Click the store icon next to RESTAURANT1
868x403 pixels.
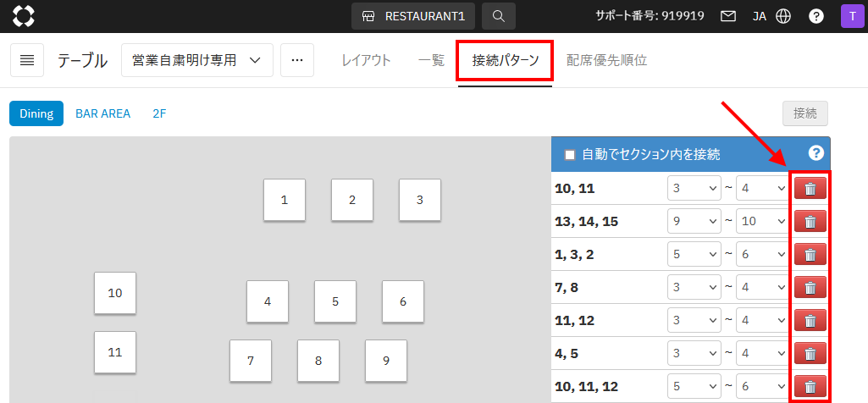[x=368, y=16]
